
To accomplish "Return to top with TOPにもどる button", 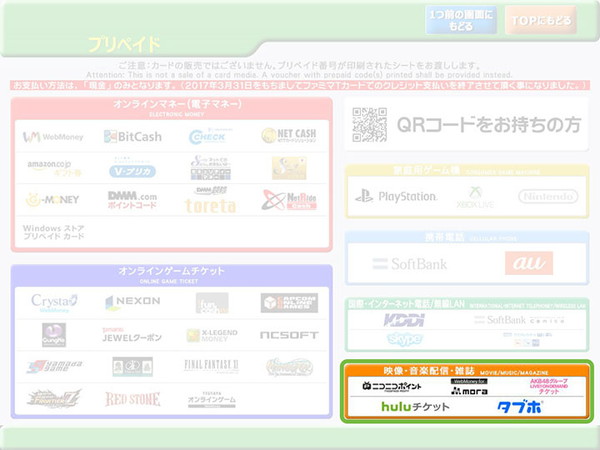I will coord(541,20).
